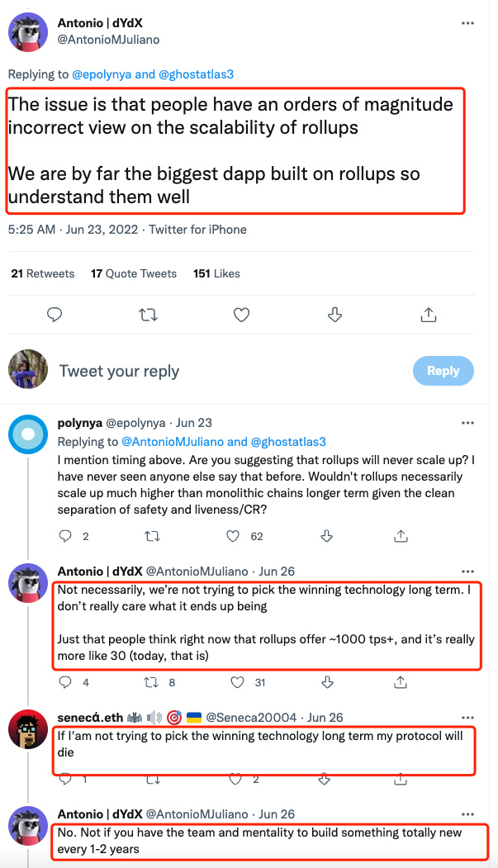498x868 pixels.
Task: Open the @epolynya mention link in main tweet
Action: click(x=102, y=74)
